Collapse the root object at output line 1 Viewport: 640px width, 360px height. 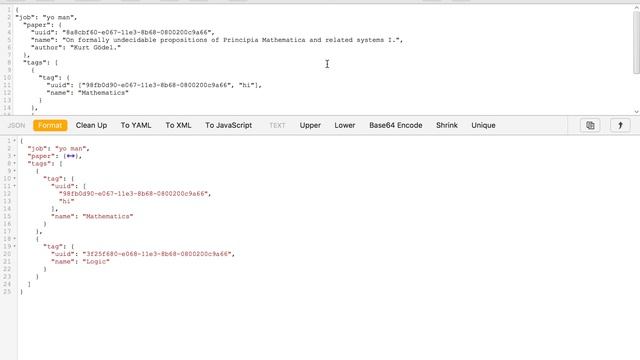(x=15, y=141)
